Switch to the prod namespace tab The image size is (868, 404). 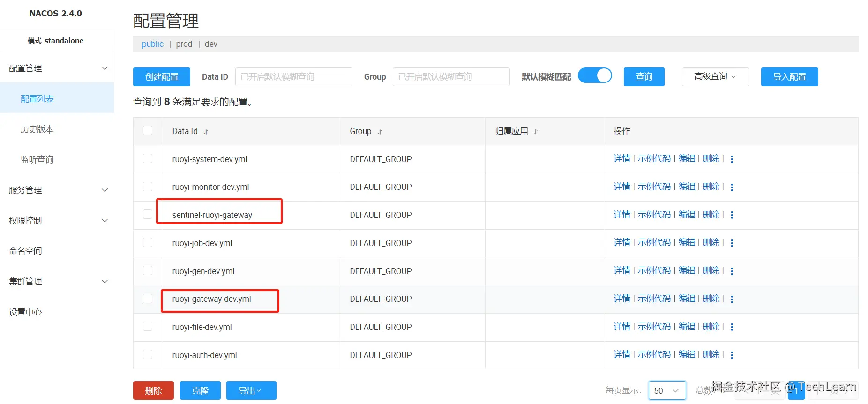pyautogui.click(x=184, y=44)
